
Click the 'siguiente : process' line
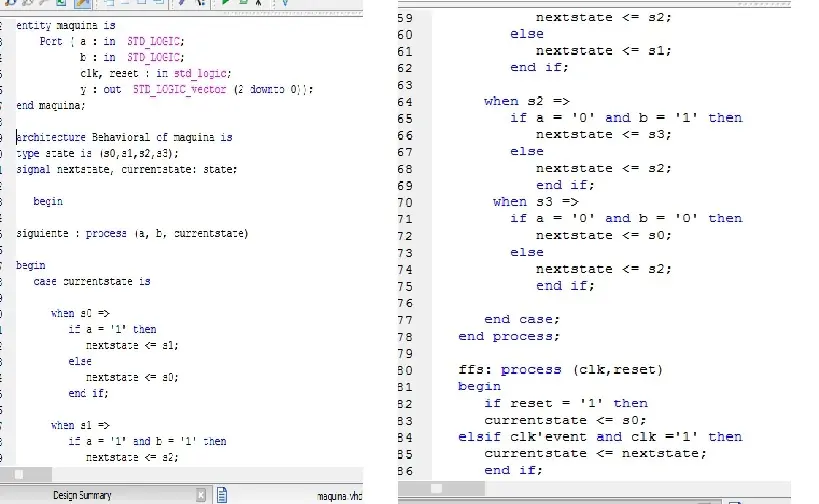[x=132, y=233]
